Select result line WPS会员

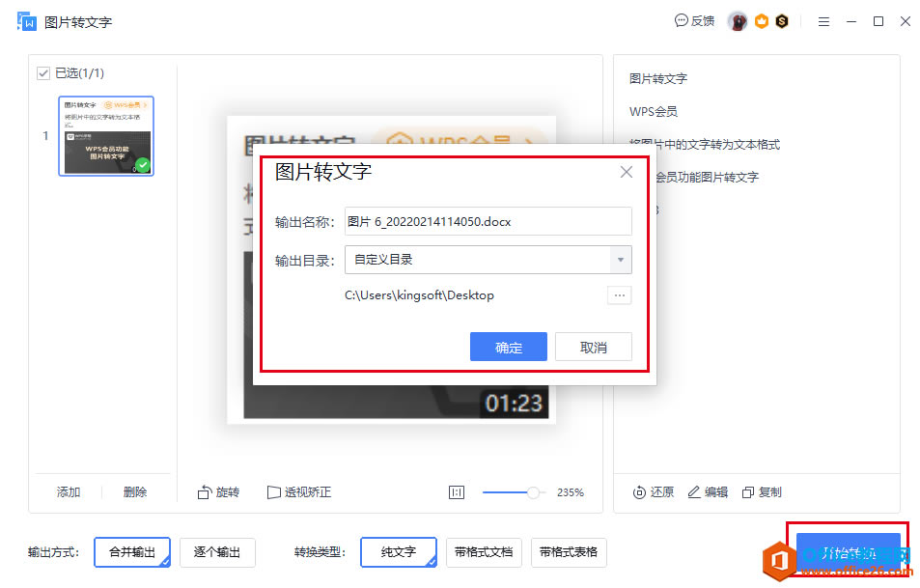(x=653, y=111)
